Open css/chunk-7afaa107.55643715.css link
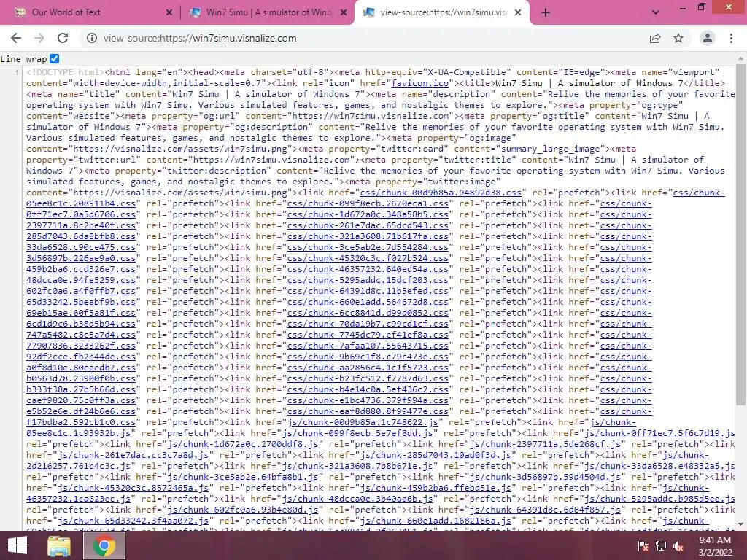The image size is (747, 560). pyautogui.click(x=368, y=346)
